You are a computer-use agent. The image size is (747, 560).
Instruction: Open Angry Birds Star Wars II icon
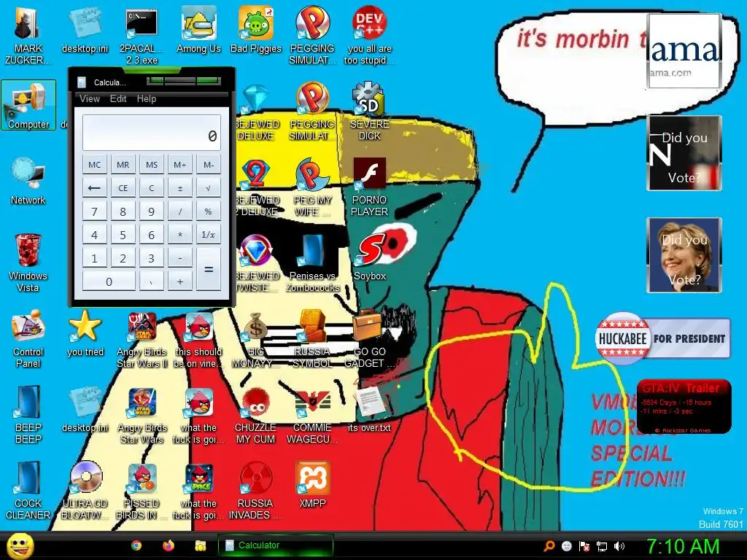click(142, 338)
